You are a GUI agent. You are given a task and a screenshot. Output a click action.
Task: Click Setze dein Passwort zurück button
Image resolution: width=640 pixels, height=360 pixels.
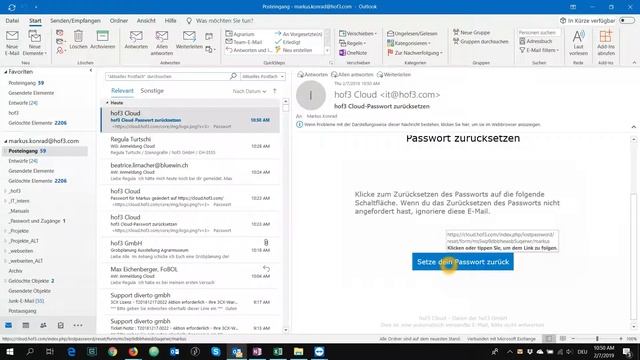462,262
